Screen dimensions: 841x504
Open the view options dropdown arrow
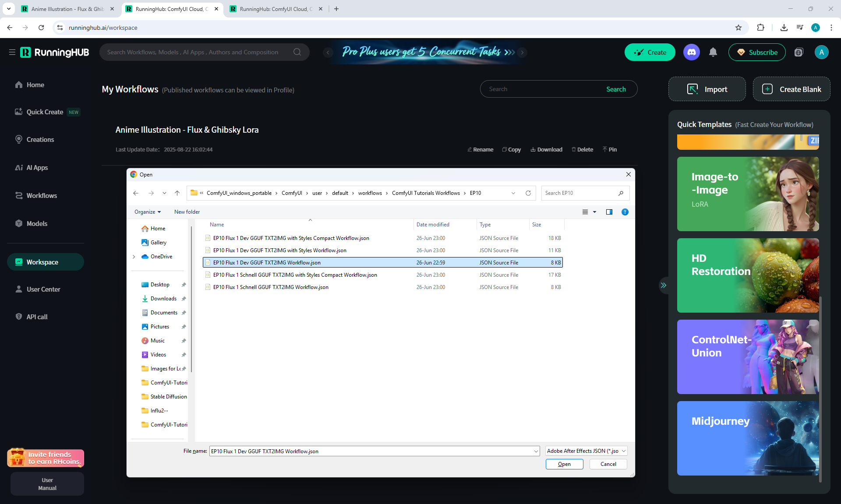pos(595,212)
